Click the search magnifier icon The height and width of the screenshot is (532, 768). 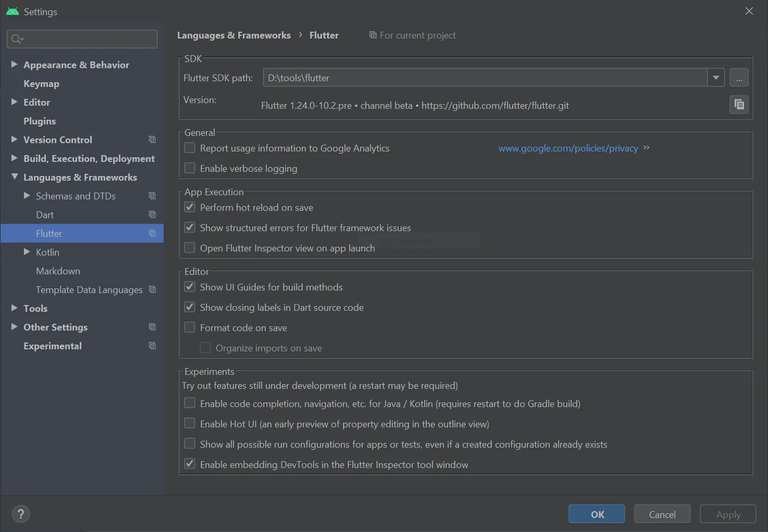pos(17,39)
